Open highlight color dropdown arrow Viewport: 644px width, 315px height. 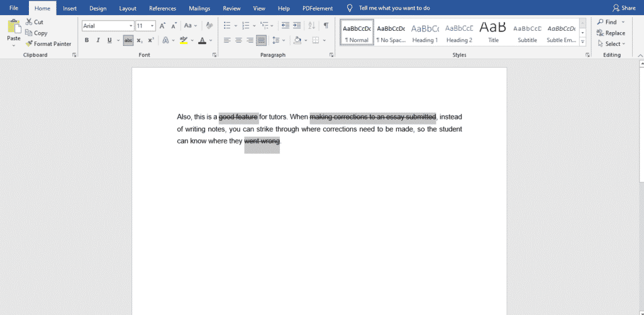click(x=192, y=40)
